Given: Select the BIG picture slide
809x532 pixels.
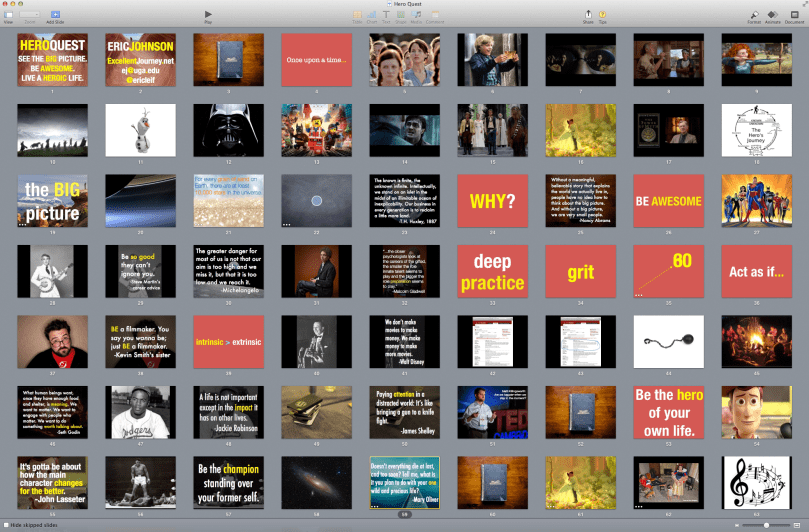Looking at the screenshot, I should pyautogui.click(x=53, y=201).
